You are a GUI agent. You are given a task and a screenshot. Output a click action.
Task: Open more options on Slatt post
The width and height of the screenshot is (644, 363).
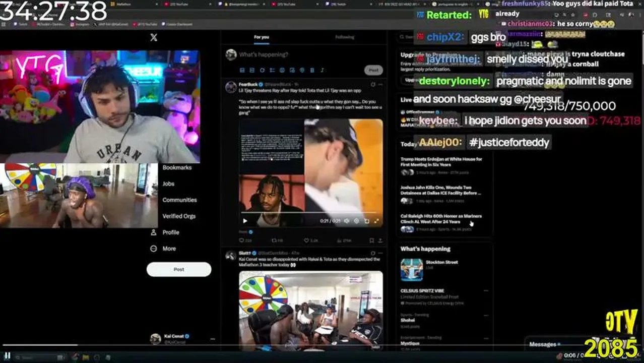pos(380,253)
